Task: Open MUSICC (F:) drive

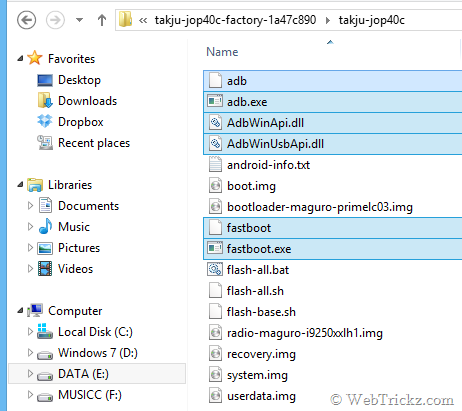Action: coord(90,395)
